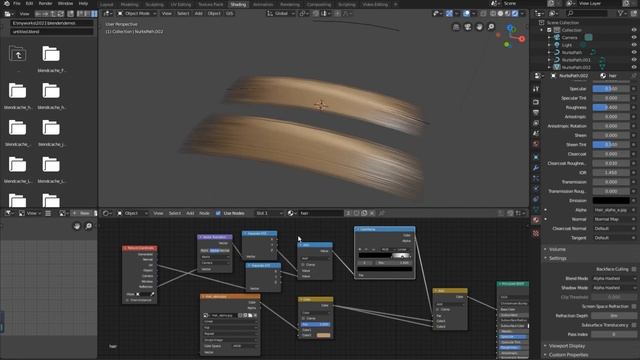Open the Modifiers wrench tab icon
The height and width of the screenshot is (360, 640).
(x=536, y=168)
